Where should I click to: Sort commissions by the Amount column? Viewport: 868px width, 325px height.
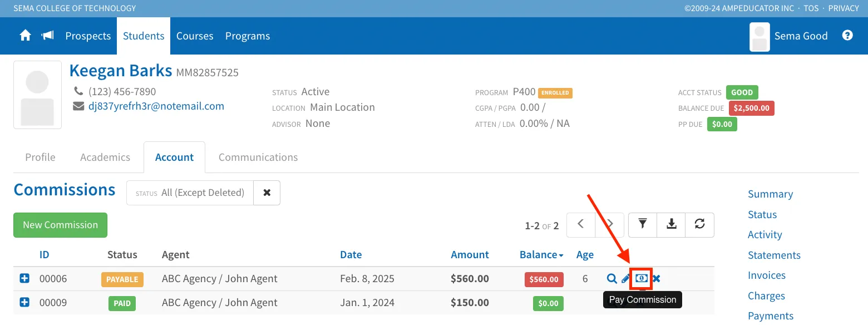coord(470,254)
